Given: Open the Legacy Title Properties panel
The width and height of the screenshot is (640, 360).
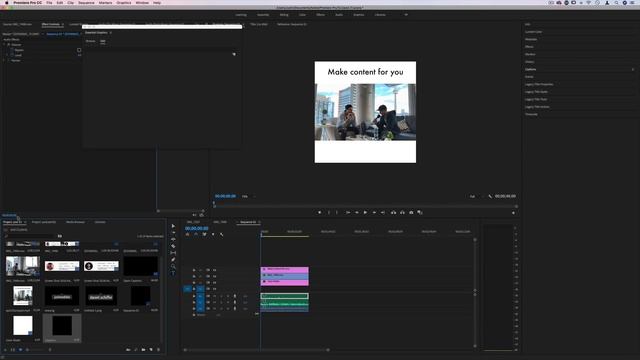Looking at the screenshot, I should tap(539, 84).
